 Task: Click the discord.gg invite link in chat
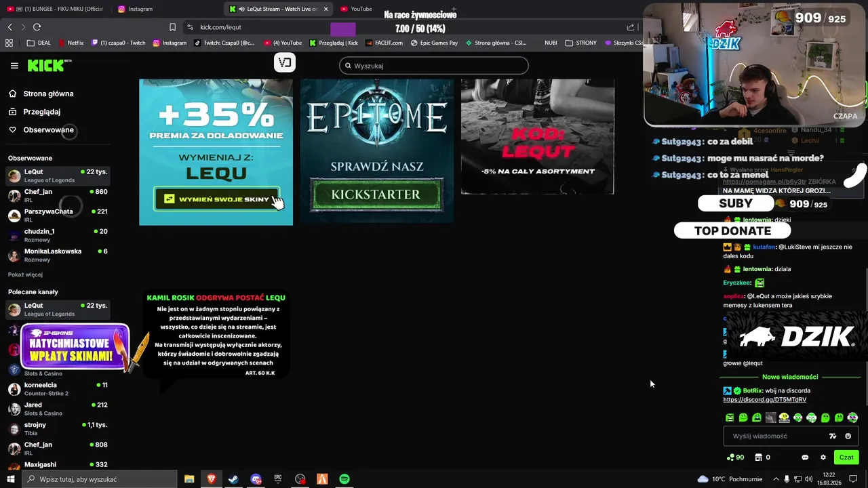[764, 400]
